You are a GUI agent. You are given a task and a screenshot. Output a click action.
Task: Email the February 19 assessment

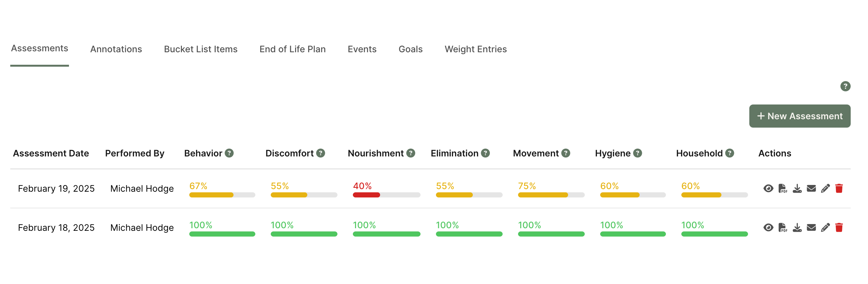[x=811, y=188]
